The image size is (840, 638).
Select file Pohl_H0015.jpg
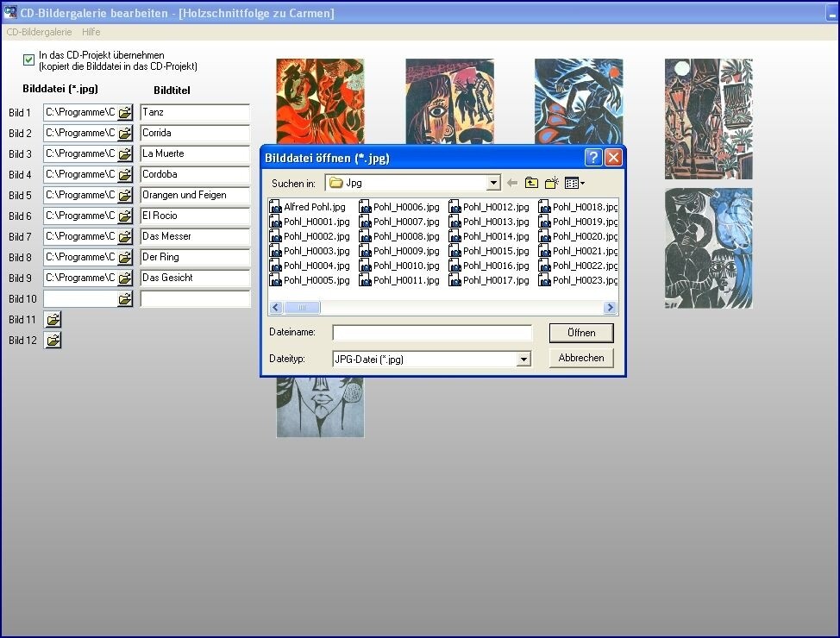point(489,251)
